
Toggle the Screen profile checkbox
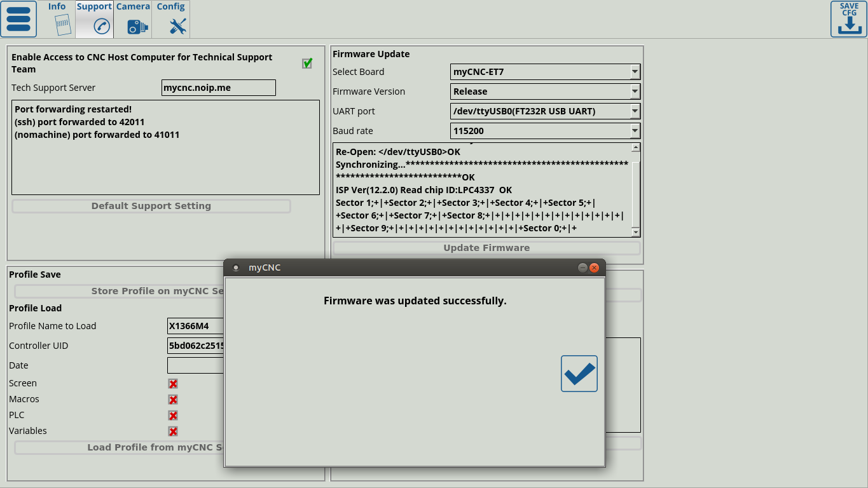(173, 384)
